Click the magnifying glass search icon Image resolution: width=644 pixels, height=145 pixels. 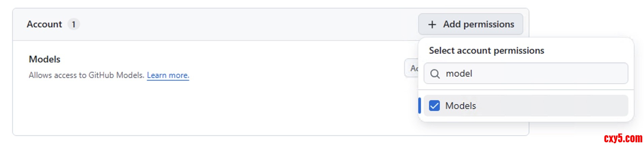(435, 74)
